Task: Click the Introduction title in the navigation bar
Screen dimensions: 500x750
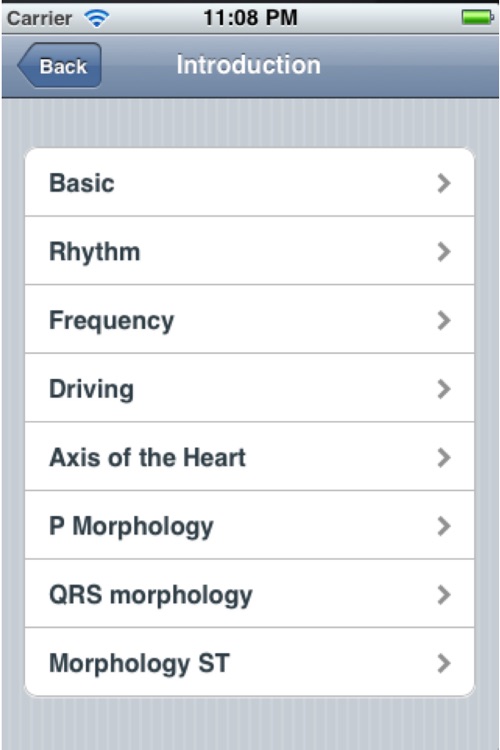Action: click(248, 65)
